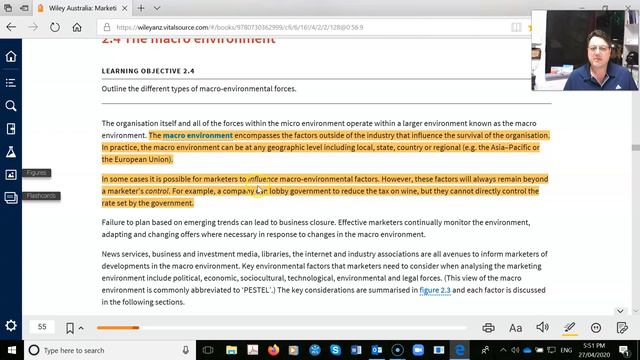Open the search icon in the reader sidebar
Screen dimensions: 640x360
pos(11,106)
